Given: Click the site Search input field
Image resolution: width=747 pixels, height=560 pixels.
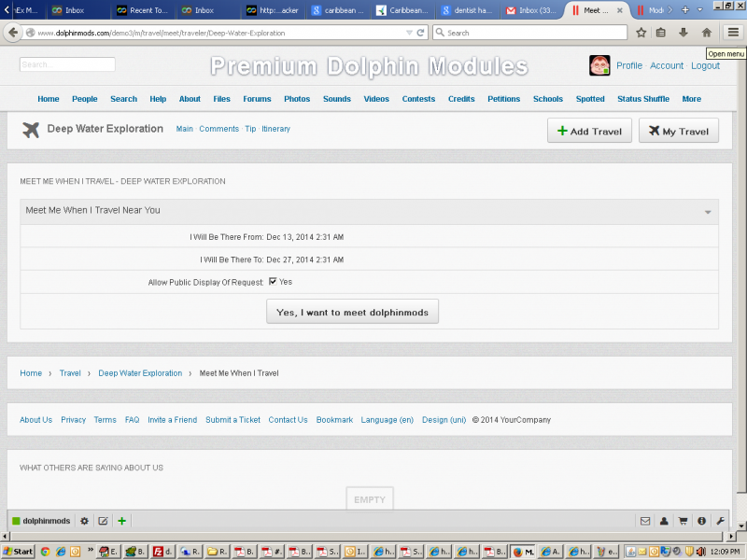Looking at the screenshot, I should (x=67, y=64).
